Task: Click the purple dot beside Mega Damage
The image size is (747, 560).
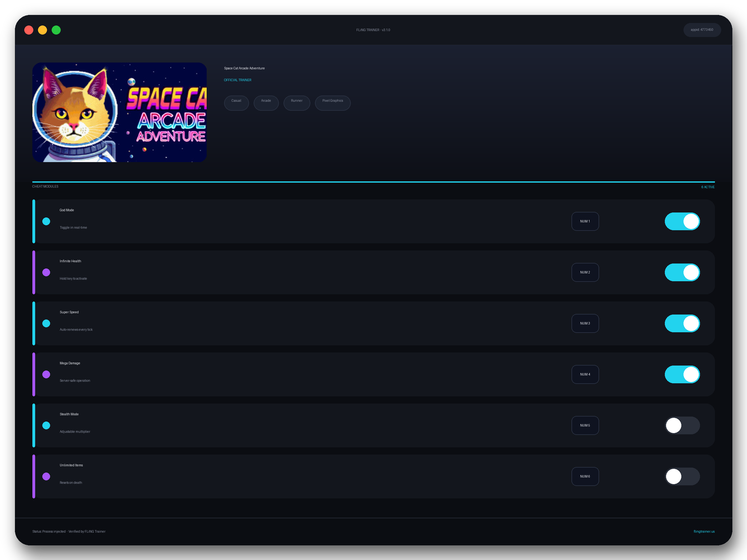Action: (46, 374)
